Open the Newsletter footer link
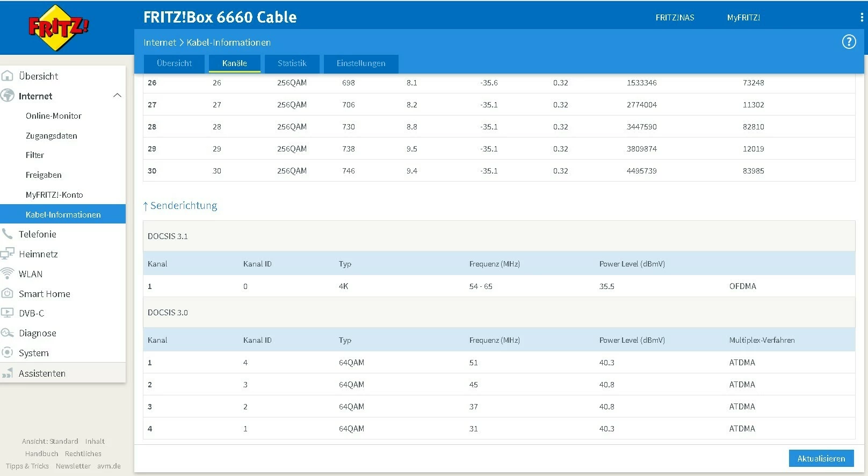The image size is (868, 476). coord(73,466)
